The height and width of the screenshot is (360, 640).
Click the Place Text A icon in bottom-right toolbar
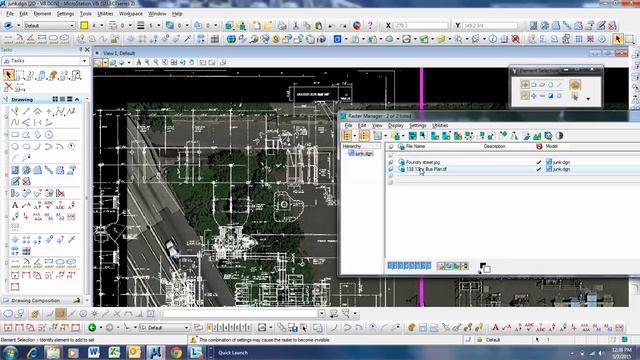pyautogui.click(x=495, y=327)
